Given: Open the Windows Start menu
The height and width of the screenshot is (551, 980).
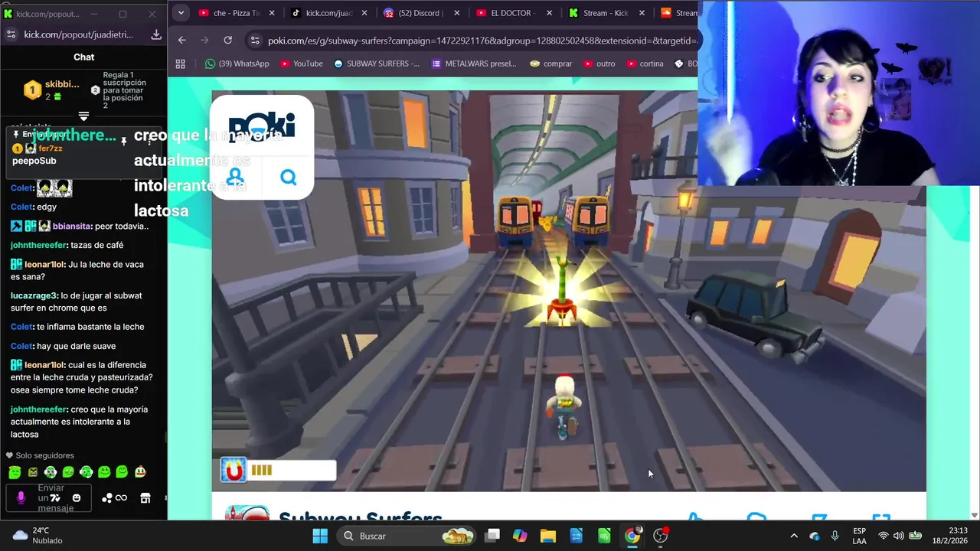Looking at the screenshot, I should point(320,536).
